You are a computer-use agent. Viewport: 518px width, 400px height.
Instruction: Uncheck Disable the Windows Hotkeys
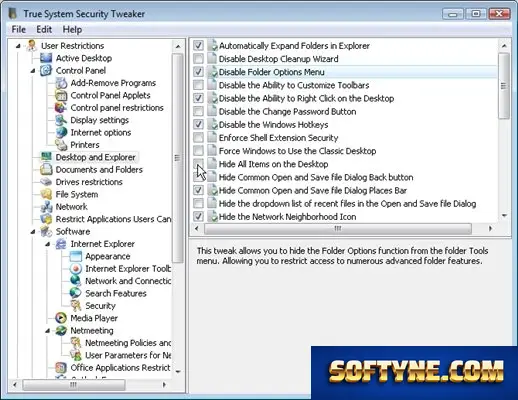point(198,125)
